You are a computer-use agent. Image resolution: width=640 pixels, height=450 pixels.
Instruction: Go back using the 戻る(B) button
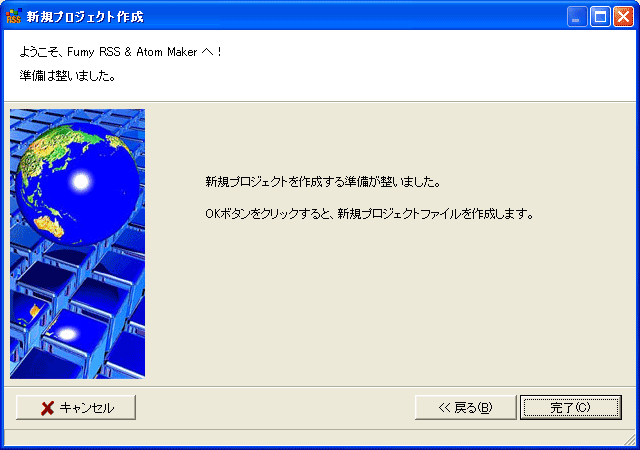(x=466, y=408)
